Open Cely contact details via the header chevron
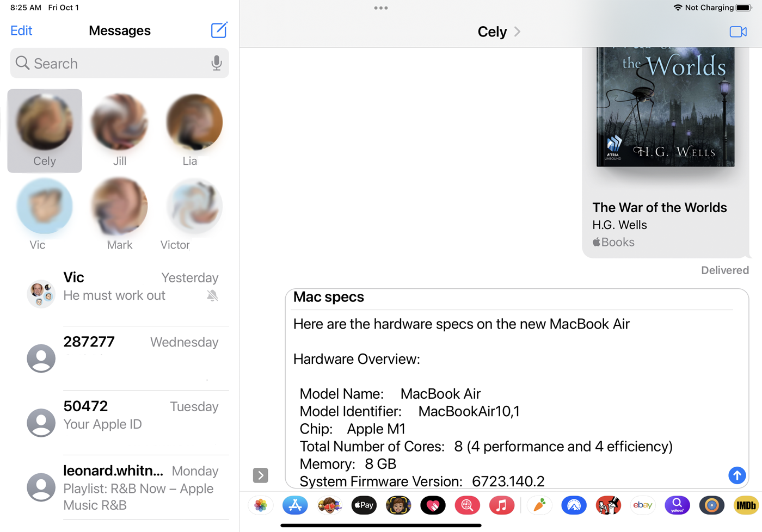Screen dimensions: 762x532 [x=517, y=32]
